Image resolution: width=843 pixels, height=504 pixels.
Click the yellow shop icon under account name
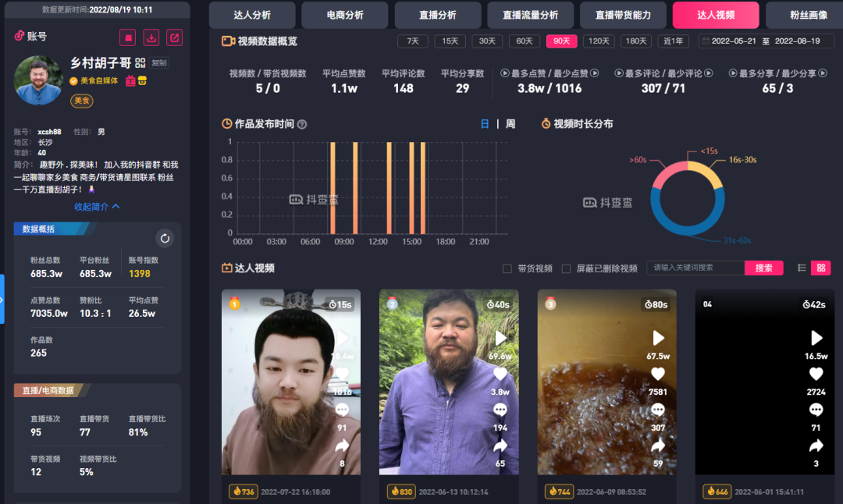[x=141, y=81]
